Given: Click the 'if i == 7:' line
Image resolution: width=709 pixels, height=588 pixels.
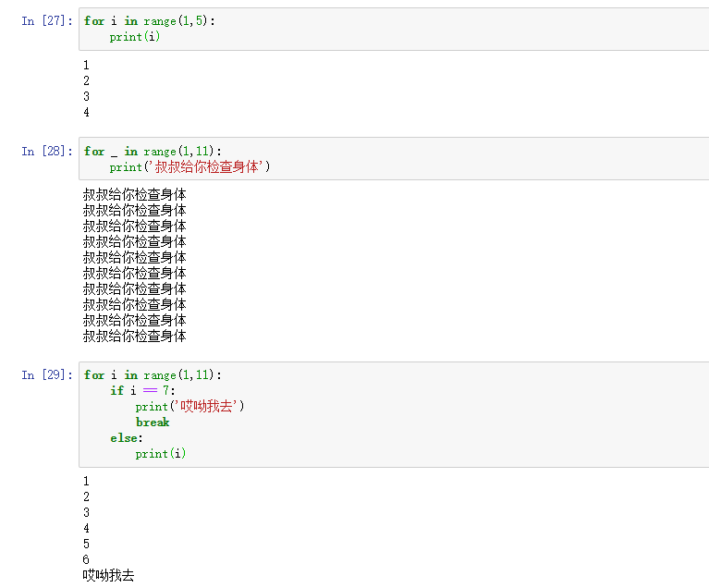Looking at the screenshot, I should pyautogui.click(x=142, y=390).
